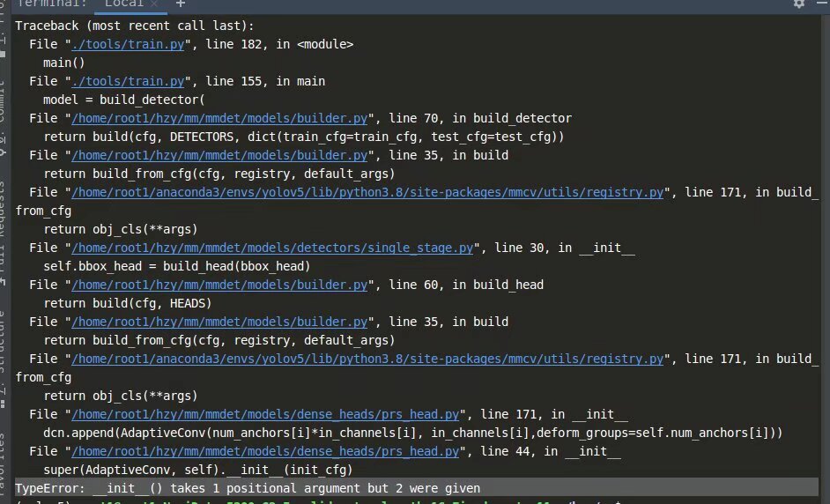Open ./tools/train.py link at line 155
The width and height of the screenshot is (830, 504).
(x=128, y=82)
